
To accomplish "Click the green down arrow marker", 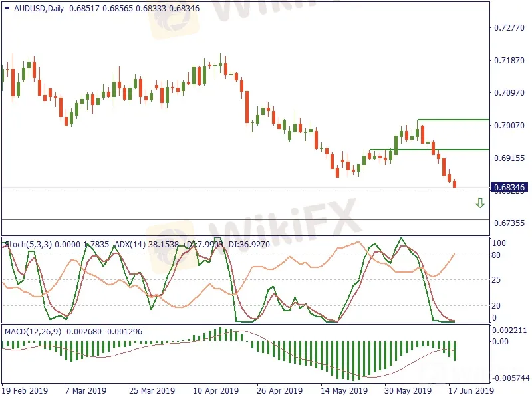I will tap(480, 203).
